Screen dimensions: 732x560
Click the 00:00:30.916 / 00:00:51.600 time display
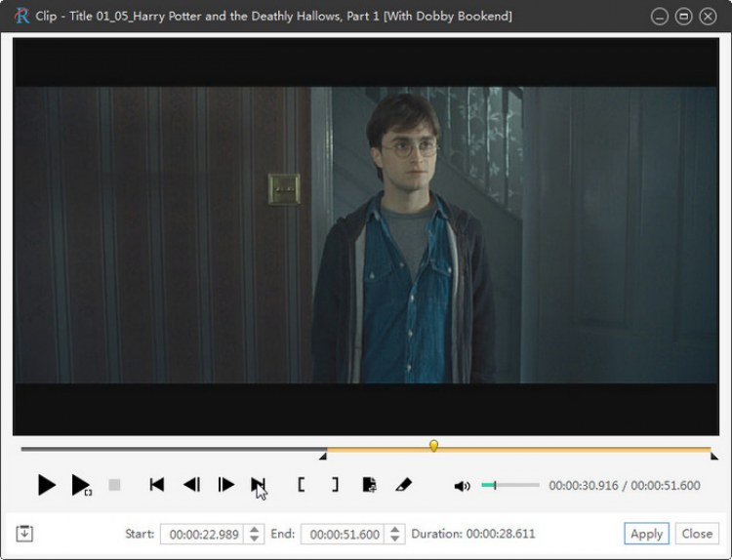click(x=625, y=486)
